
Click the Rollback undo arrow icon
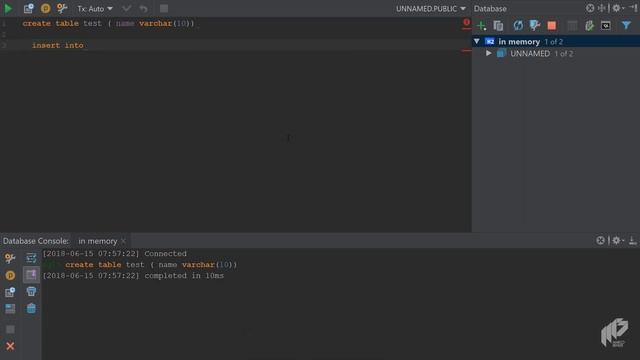click(143, 9)
